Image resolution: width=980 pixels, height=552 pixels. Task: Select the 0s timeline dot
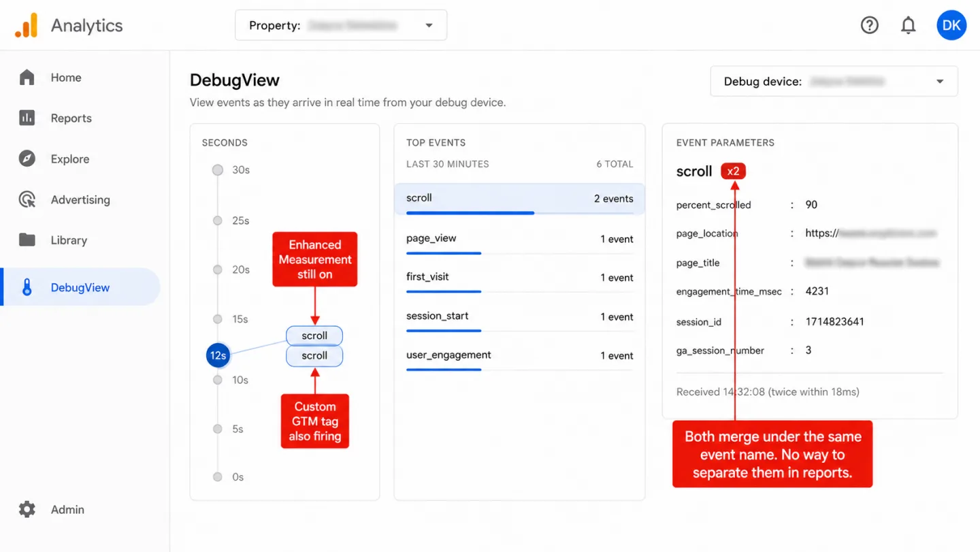(218, 477)
